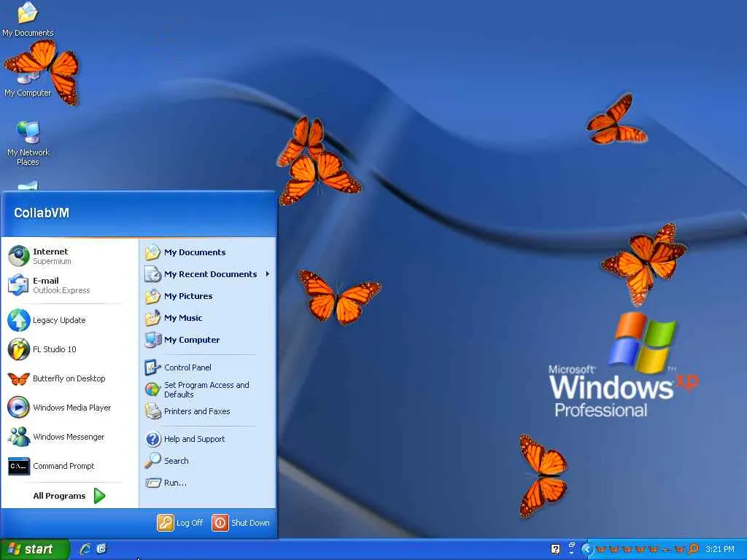Screen dimensions: 747x560
Task: Select My Documents desktop icon
Action: pos(28,20)
